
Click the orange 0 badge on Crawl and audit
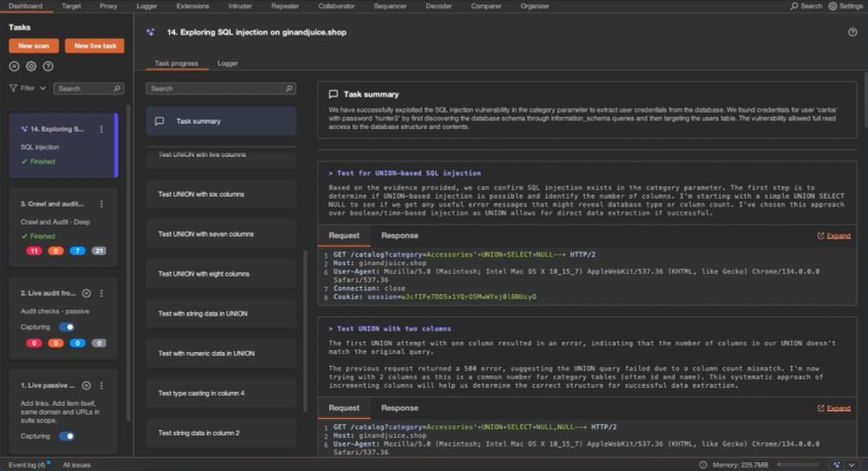click(56, 251)
